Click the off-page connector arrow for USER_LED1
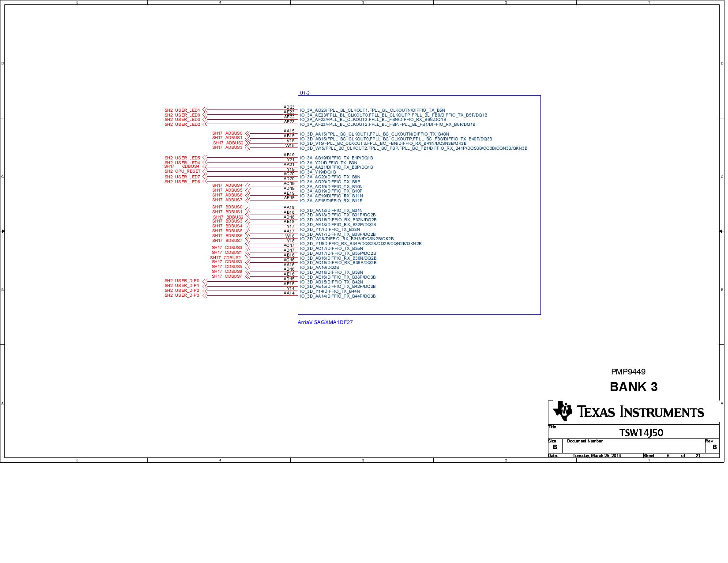The height and width of the screenshot is (563, 728). (x=205, y=110)
